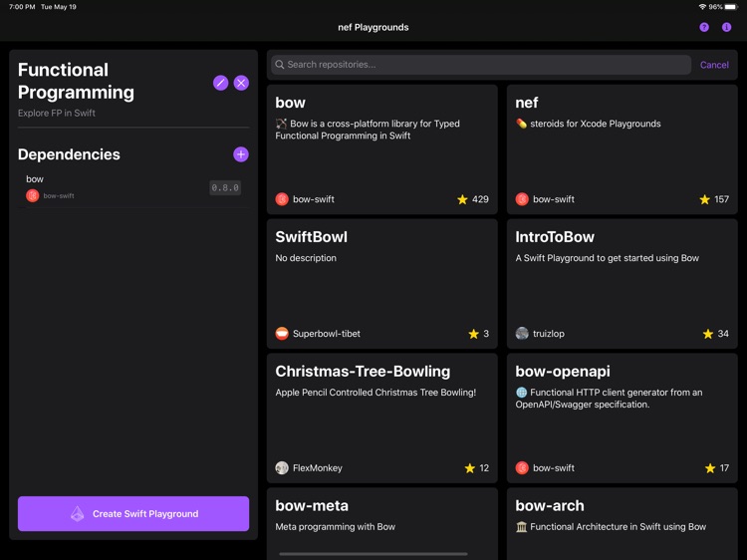Click 'steroids for Xcode Playgrounds' description
The width and height of the screenshot is (747, 560).
pyautogui.click(x=595, y=124)
